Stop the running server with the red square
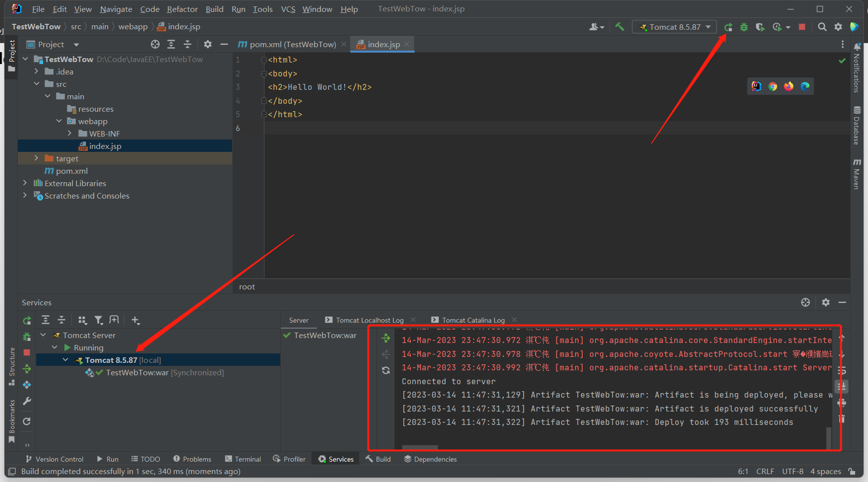The width and height of the screenshot is (868, 482). [x=802, y=27]
